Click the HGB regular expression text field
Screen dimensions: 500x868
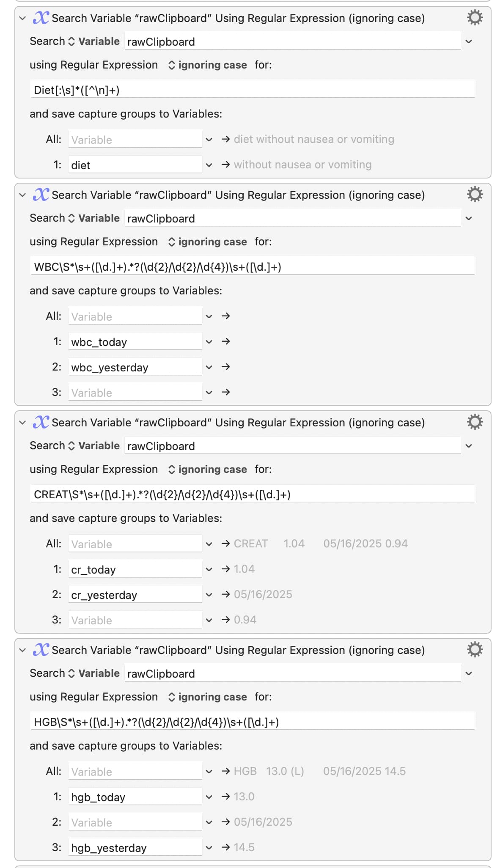[253, 722]
